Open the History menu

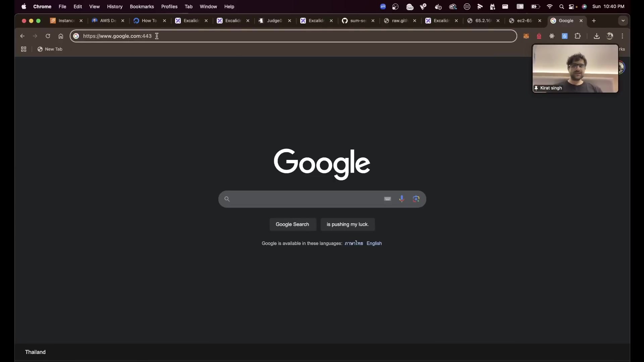pos(115,7)
